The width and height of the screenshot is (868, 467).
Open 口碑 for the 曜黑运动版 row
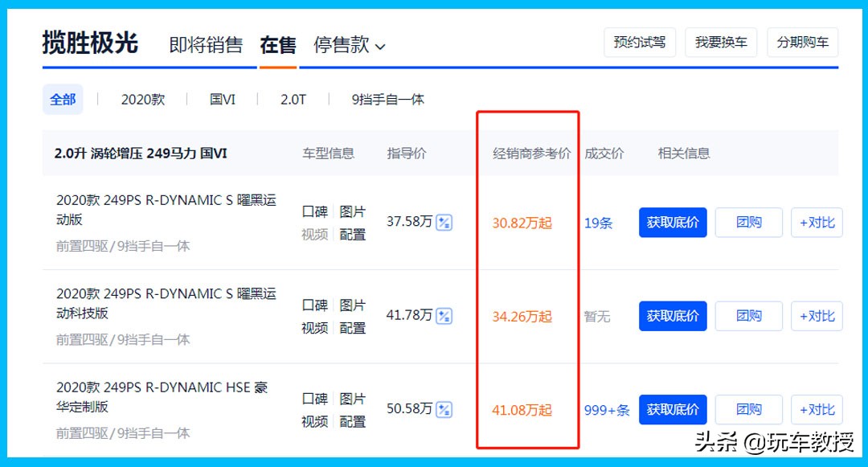click(x=315, y=211)
